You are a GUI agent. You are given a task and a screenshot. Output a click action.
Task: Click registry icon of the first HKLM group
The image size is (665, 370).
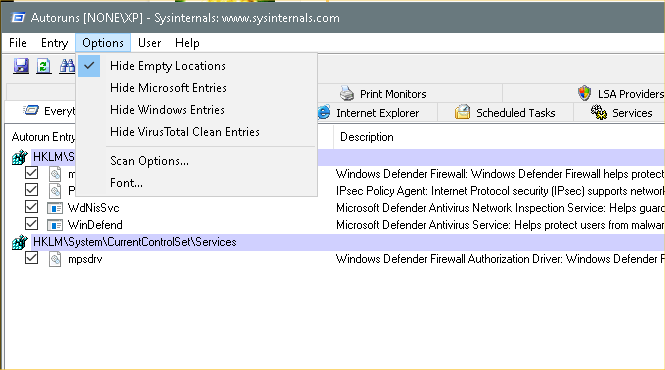pyautogui.click(x=20, y=157)
